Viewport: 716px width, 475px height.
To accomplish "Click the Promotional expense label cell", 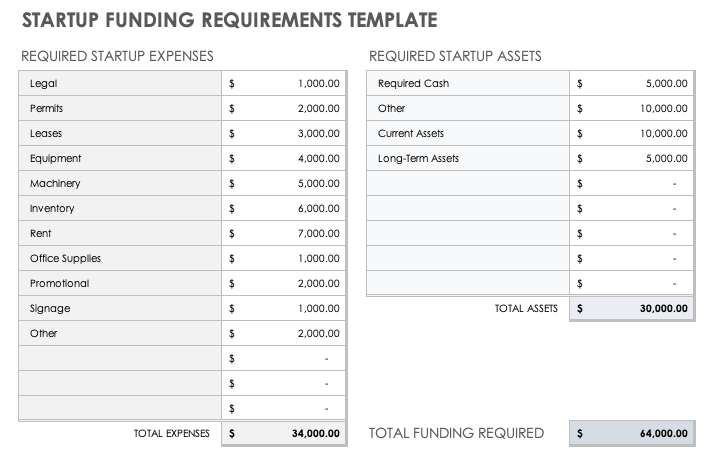I will pyautogui.click(x=118, y=284).
